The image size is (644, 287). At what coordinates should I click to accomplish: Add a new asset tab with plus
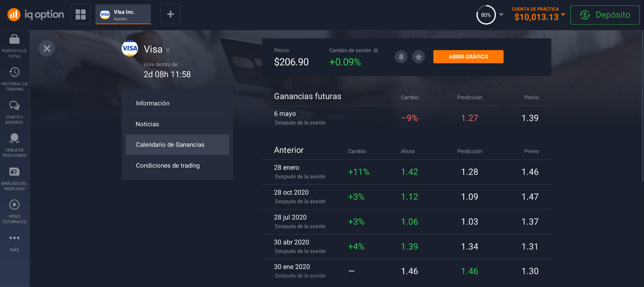pos(170,14)
